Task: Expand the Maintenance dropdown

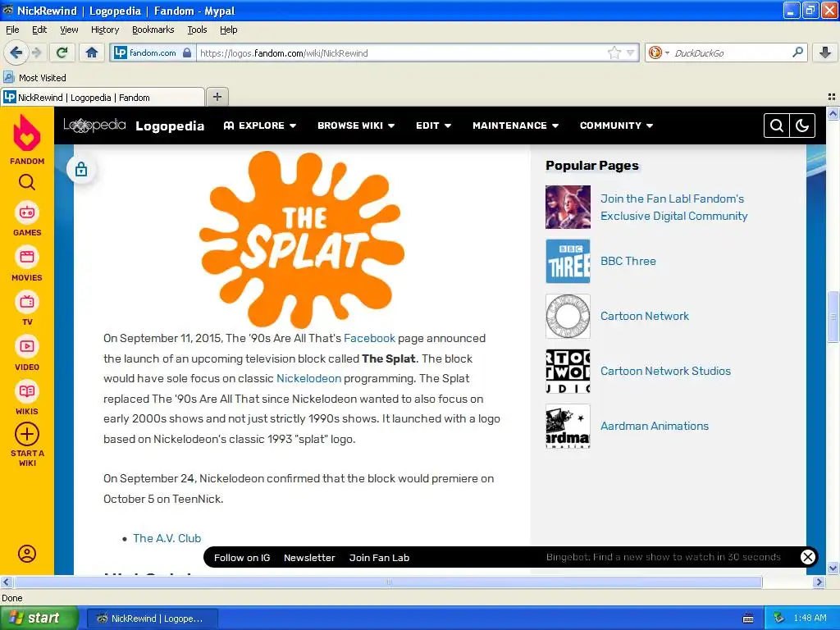Action: [515, 126]
